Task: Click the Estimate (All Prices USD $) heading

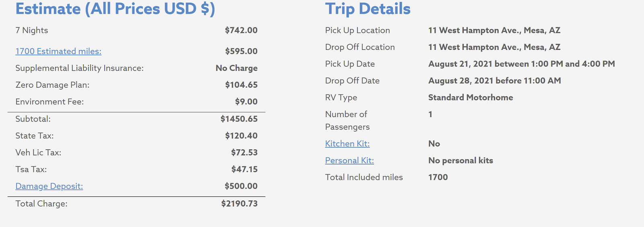Action: 115,9
